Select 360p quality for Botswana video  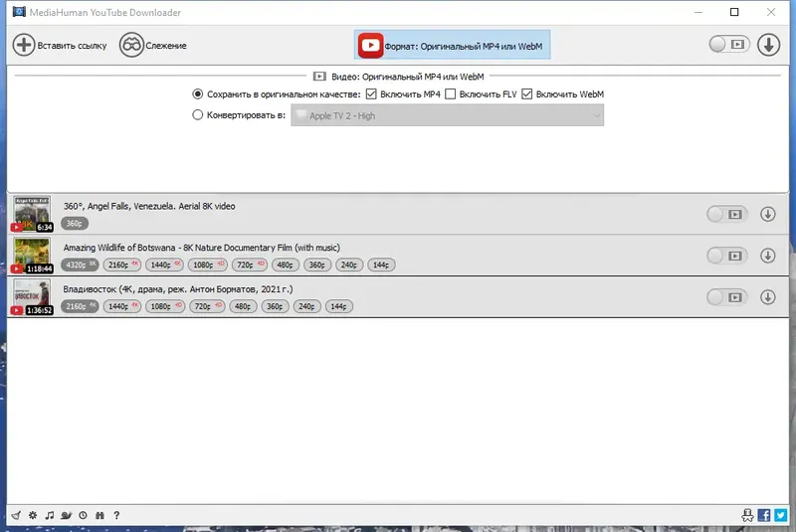317,265
